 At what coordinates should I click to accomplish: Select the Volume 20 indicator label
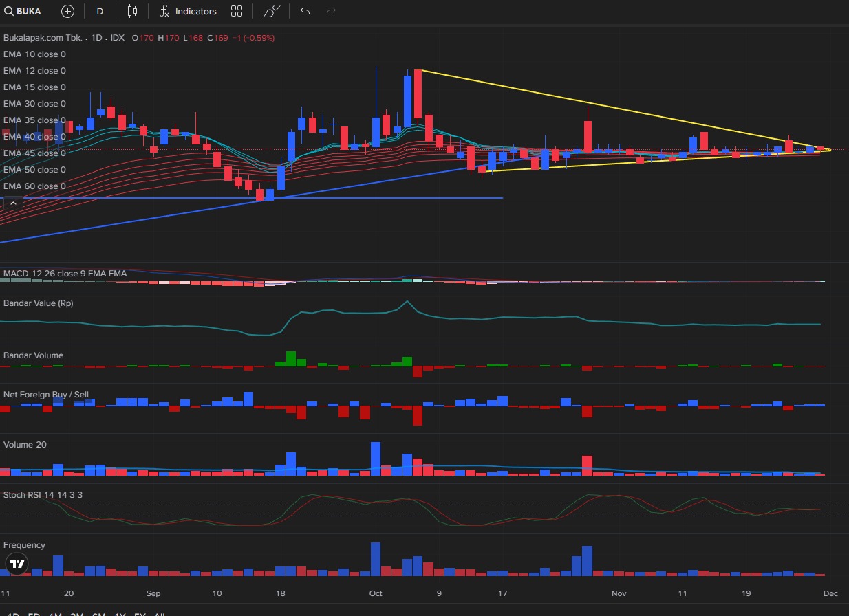pyautogui.click(x=25, y=445)
